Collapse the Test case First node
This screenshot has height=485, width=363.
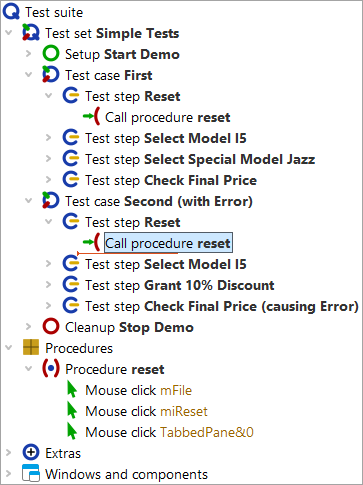tap(29, 75)
